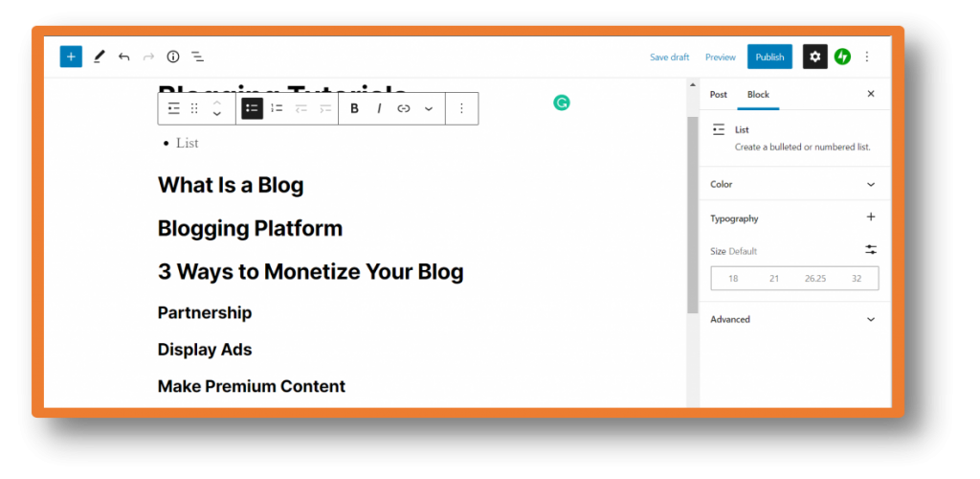The width and height of the screenshot is (980, 479).
Task: Open the Details info icon
Action: tap(173, 57)
